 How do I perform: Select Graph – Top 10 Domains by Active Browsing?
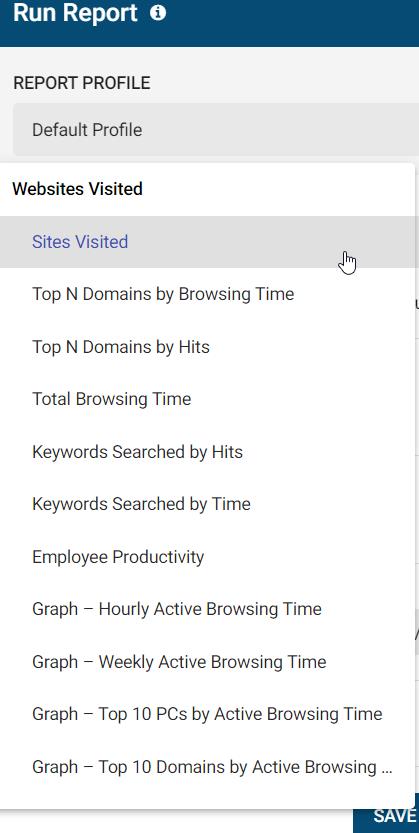207,767
